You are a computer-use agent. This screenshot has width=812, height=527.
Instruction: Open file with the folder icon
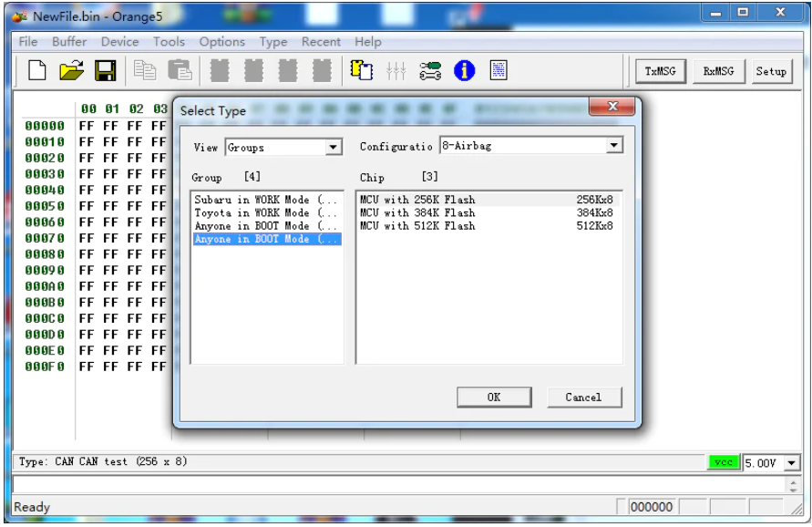tap(71, 70)
